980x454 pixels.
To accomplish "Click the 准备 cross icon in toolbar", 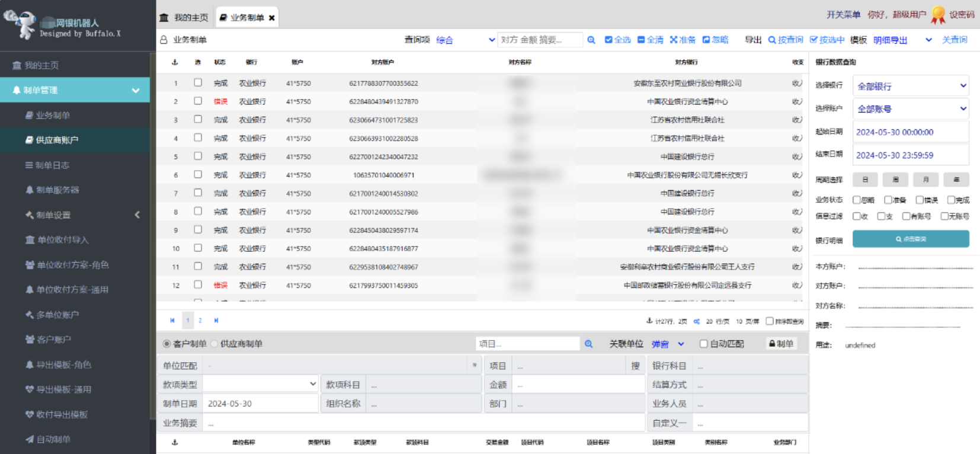I will pos(674,40).
